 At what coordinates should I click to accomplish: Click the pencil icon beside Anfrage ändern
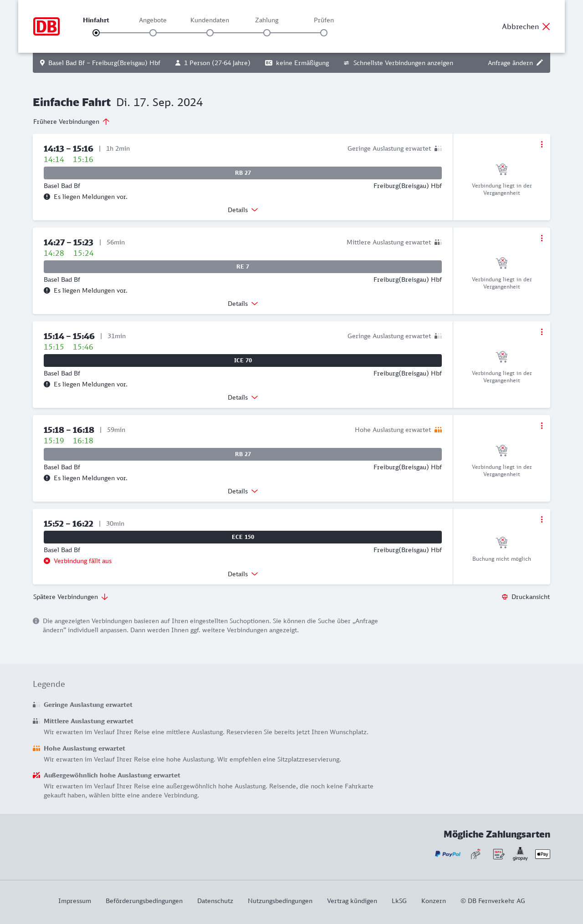[x=540, y=63]
